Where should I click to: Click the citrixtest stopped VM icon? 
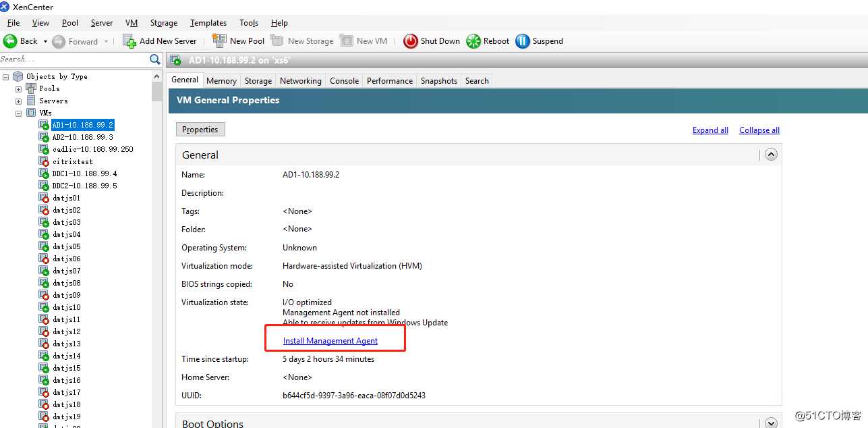click(x=44, y=161)
